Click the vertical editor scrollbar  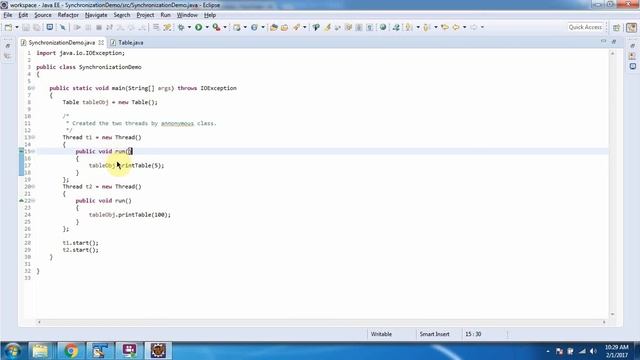click(612, 184)
